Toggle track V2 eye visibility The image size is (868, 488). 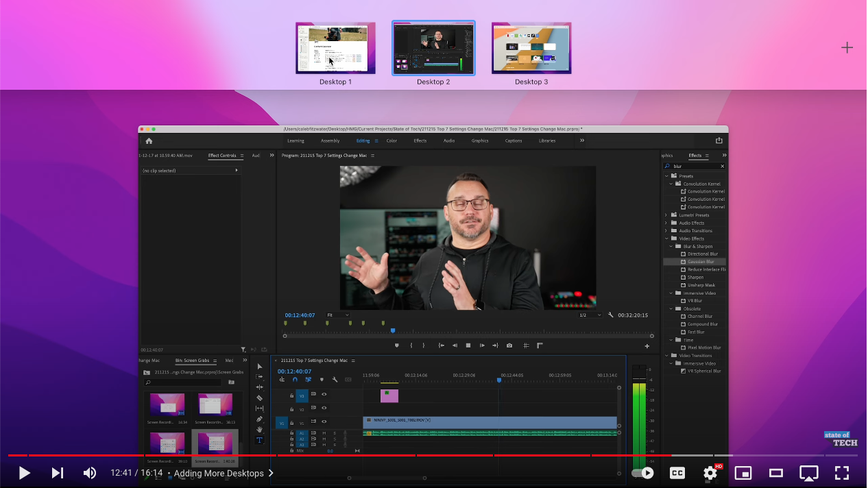point(324,409)
